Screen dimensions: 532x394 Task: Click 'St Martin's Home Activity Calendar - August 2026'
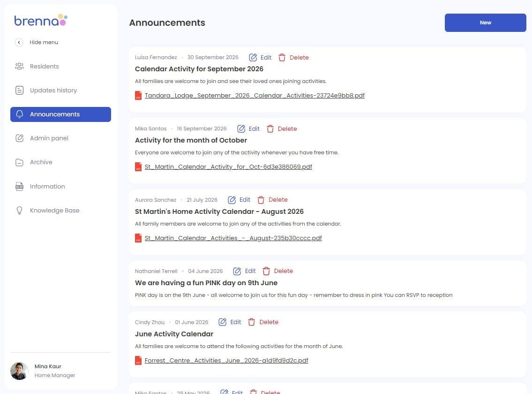click(219, 212)
